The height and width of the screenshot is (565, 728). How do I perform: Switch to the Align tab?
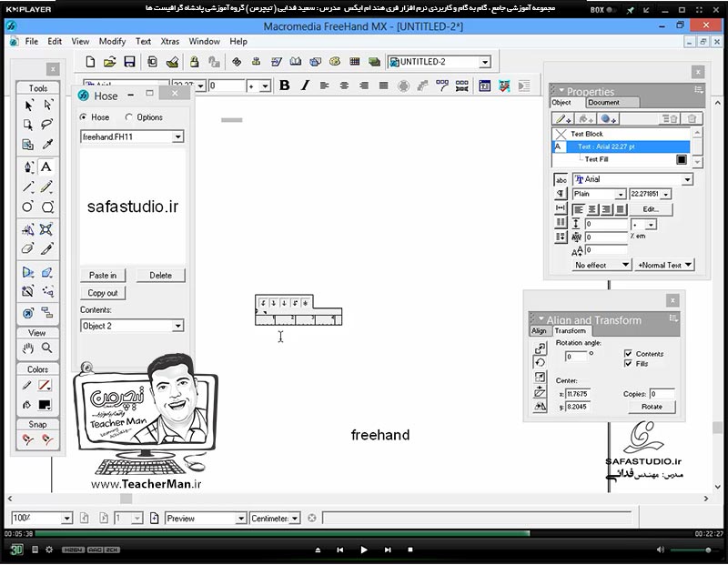click(539, 330)
